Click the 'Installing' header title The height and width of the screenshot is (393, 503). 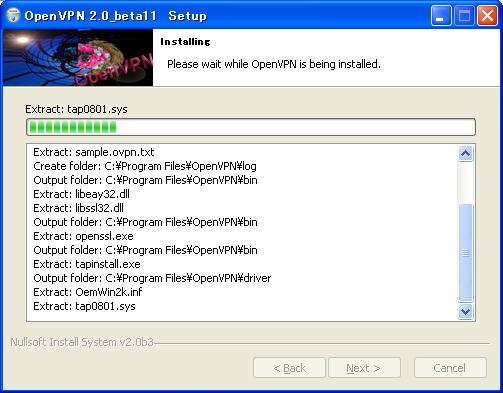tap(185, 42)
